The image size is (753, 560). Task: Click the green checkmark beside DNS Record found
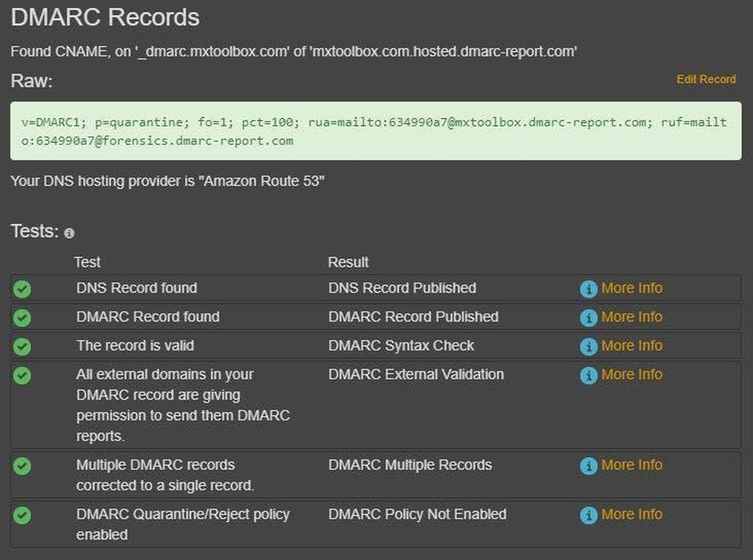coord(23,288)
